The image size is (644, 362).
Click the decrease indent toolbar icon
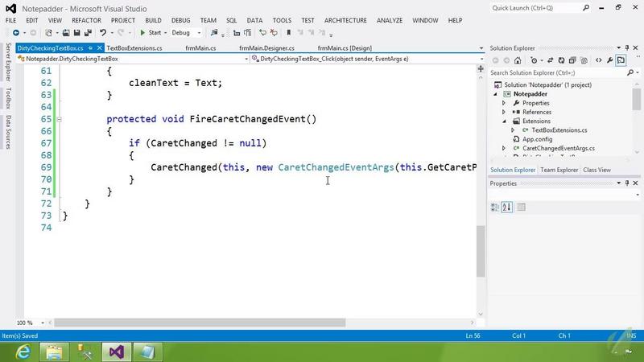pos(237,33)
